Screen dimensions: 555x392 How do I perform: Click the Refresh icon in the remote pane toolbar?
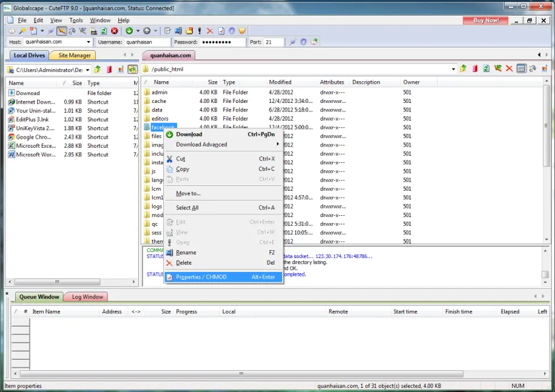click(486, 69)
